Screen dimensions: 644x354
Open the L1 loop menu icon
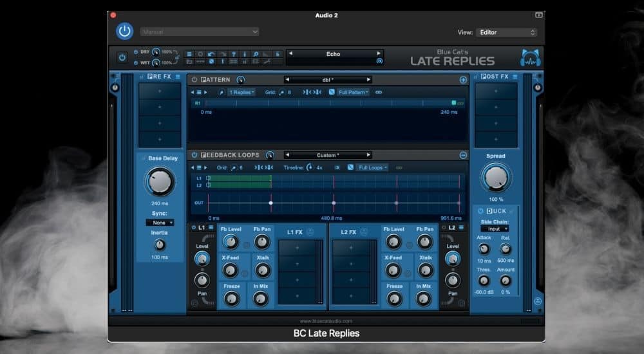pyautogui.click(x=211, y=227)
